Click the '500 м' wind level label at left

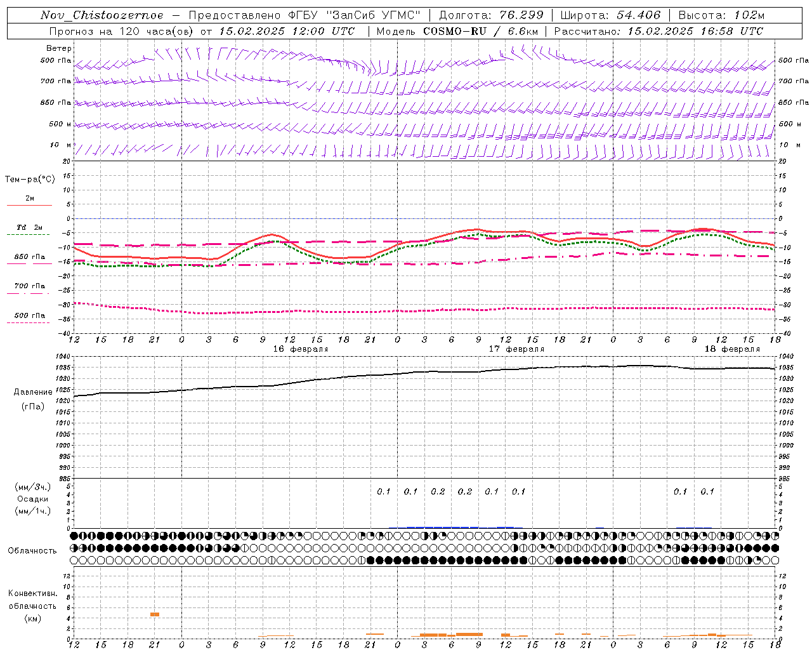tap(60, 124)
